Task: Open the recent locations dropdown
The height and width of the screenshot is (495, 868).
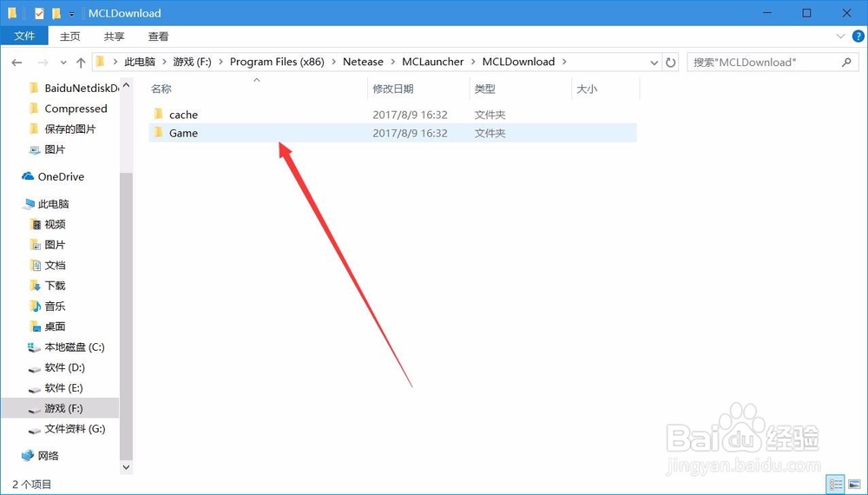Action: (63, 63)
